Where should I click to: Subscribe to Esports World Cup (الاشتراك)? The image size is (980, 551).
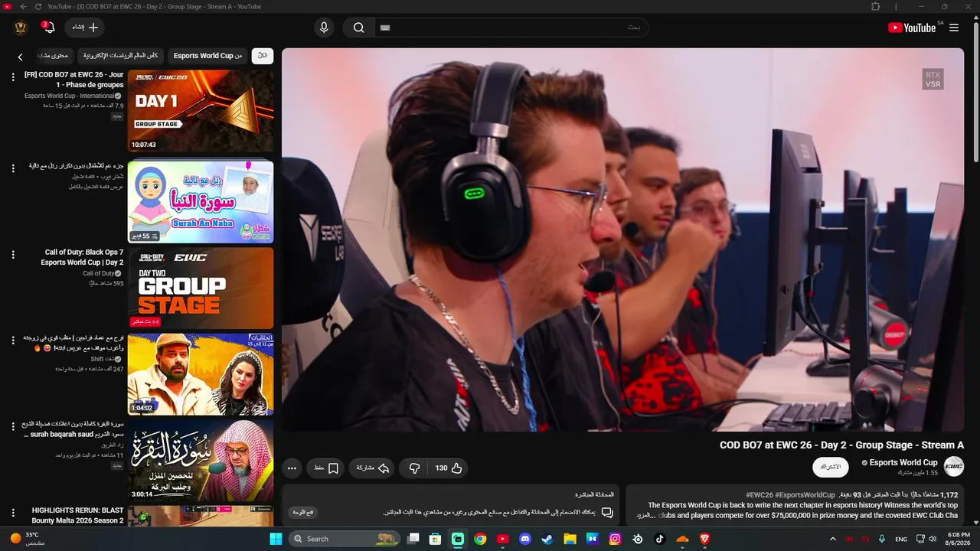coord(831,467)
